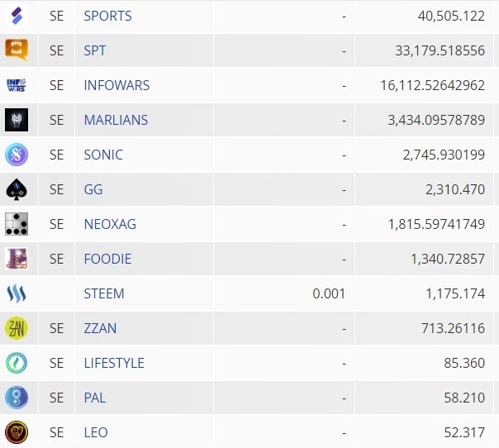This screenshot has width=499, height=448.
Task: Open the STEEM token link
Action: point(104,293)
